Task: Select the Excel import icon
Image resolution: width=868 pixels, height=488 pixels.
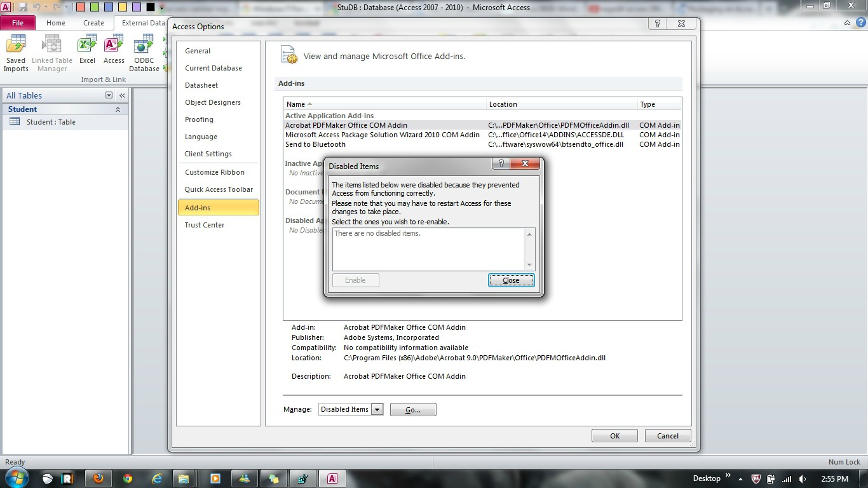Action: (x=87, y=50)
